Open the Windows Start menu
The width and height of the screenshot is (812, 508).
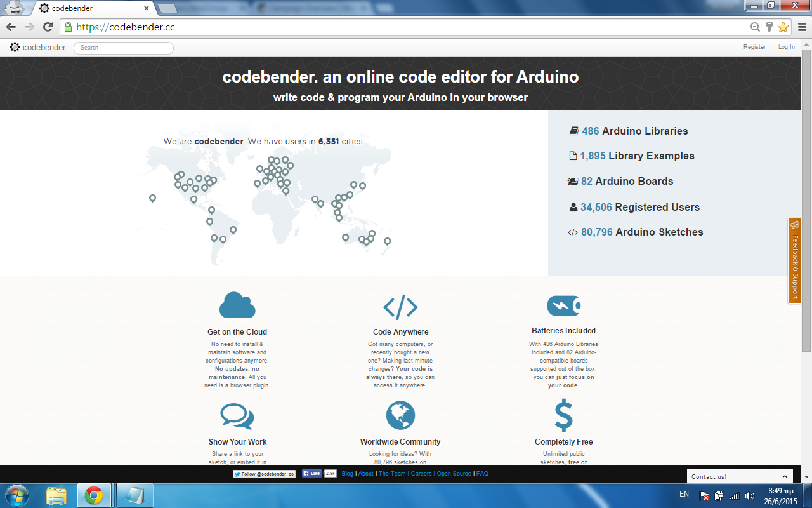[16, 495]
